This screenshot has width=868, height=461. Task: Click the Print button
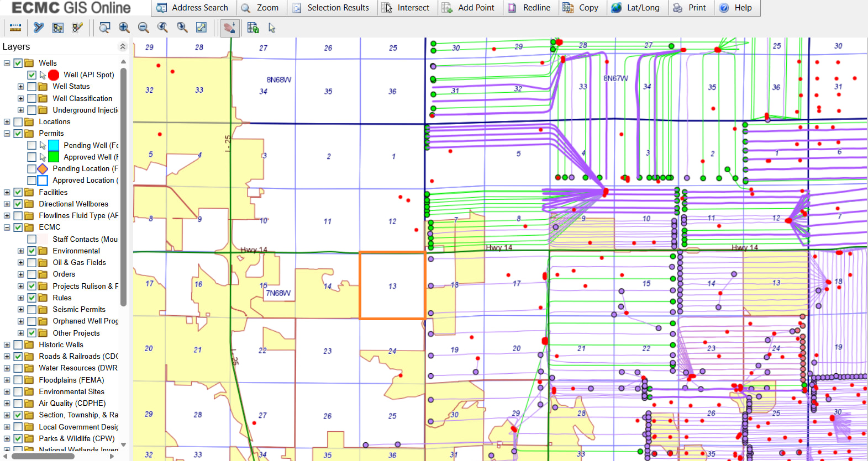690,8
